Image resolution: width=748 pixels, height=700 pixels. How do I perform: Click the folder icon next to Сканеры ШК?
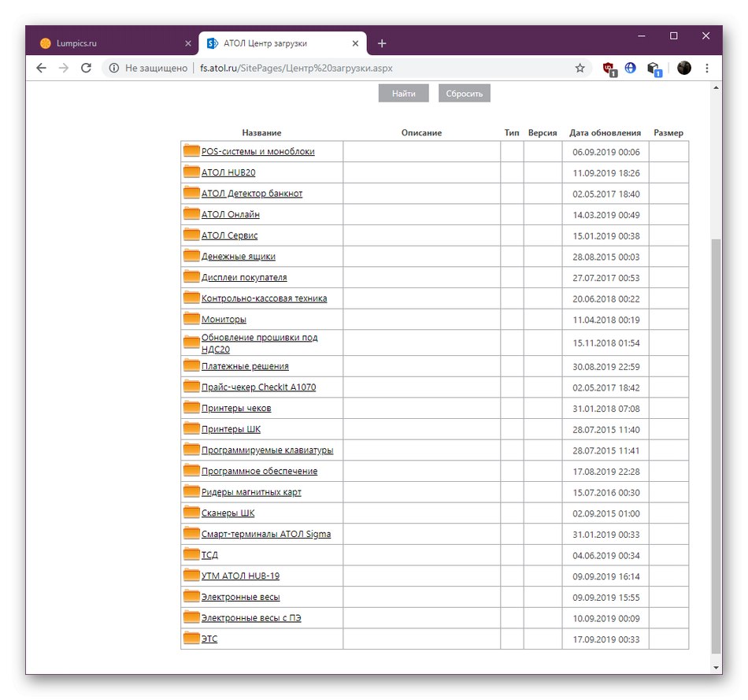[191, 512]
